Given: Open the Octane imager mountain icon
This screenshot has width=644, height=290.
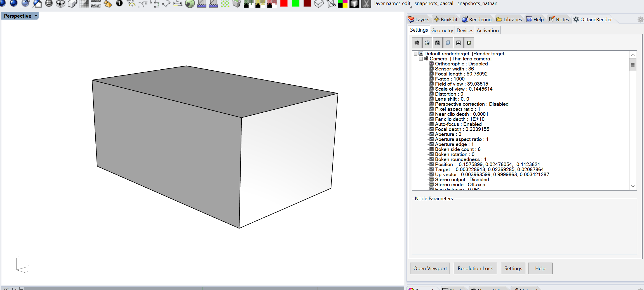Looking at the screenshot, I should pos(459,43).
